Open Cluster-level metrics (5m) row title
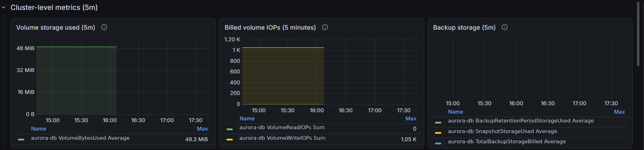The image size is (644, 150). coord(54,7)
